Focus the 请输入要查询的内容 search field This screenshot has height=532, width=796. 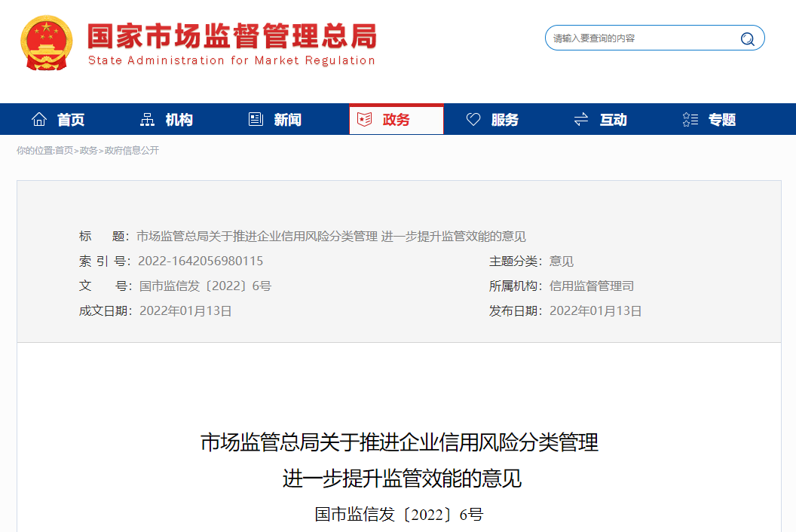(641, 38)
